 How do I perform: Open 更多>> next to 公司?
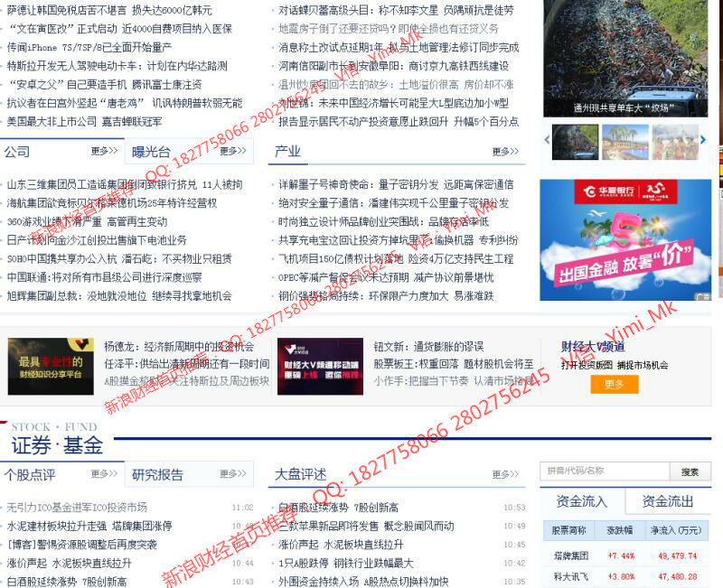click(104, 151)
